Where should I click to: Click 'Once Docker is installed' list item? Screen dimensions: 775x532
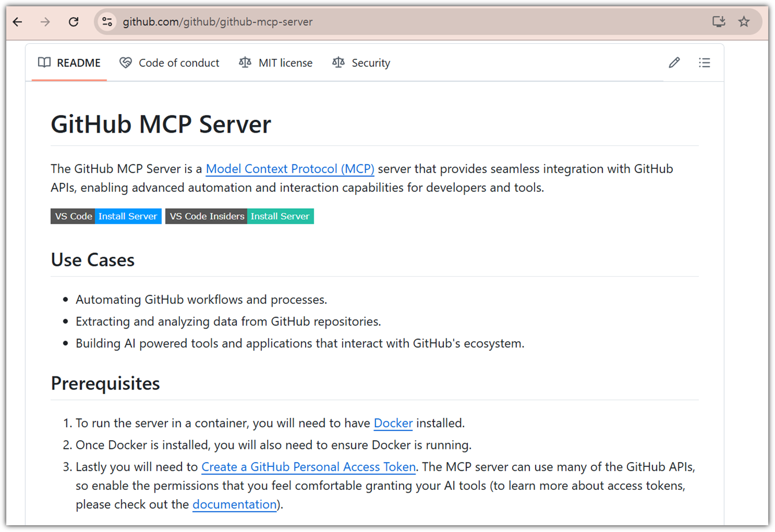click(x=273, y=445)
